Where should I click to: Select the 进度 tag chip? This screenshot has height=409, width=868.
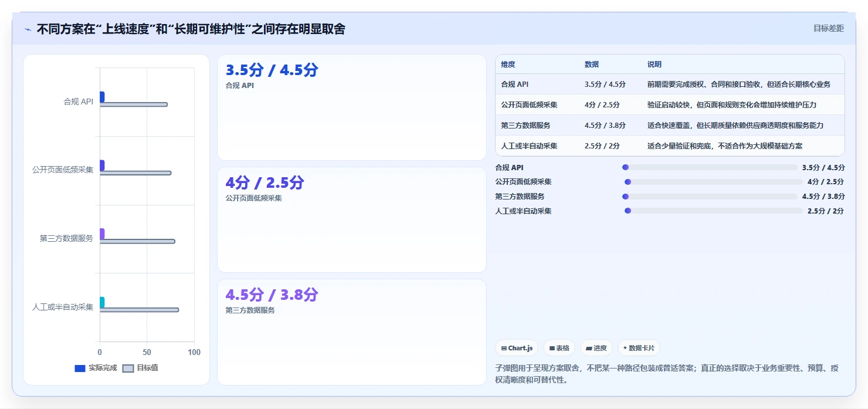[x=596, y=348]
